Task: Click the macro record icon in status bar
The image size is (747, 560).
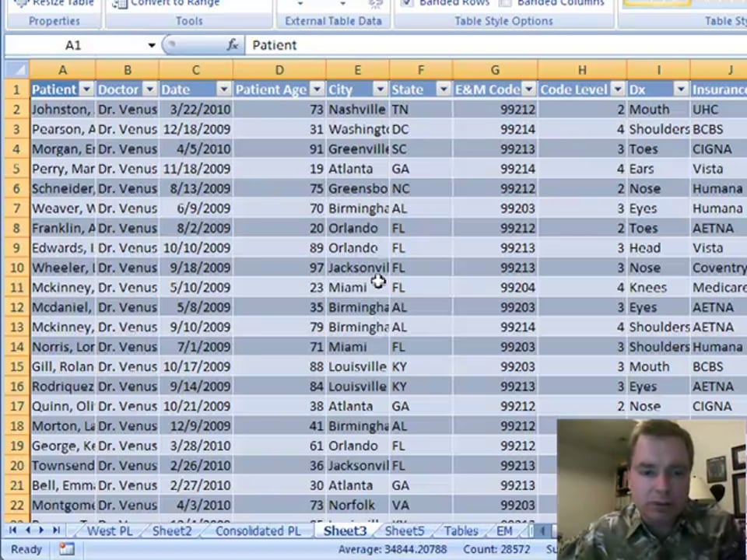Action: pos(67,549)
